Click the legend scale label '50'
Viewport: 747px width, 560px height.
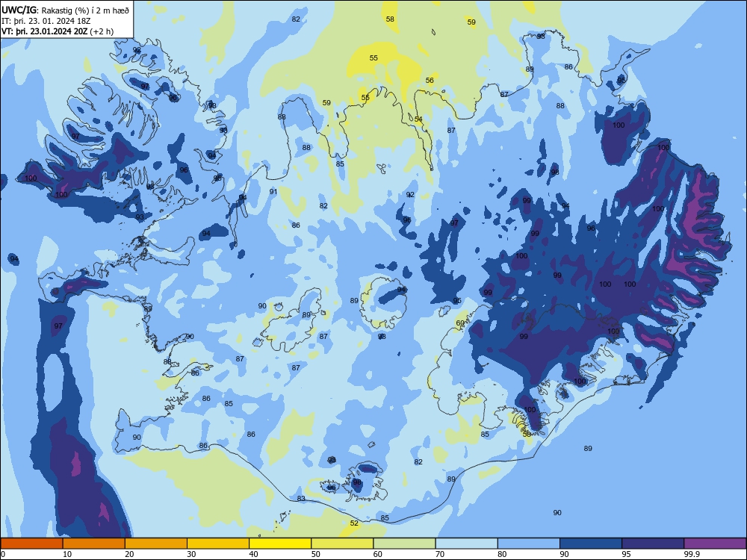click(316, 554)
